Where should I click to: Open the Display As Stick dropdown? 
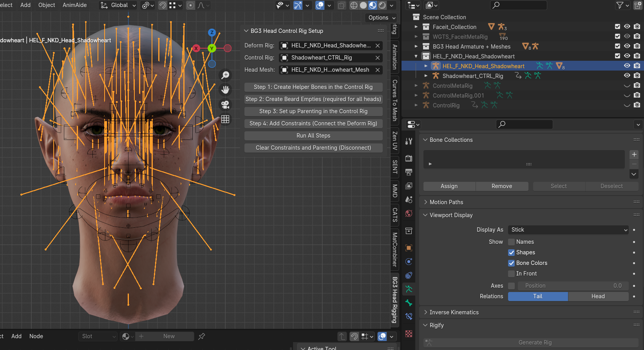click(568, 230)
